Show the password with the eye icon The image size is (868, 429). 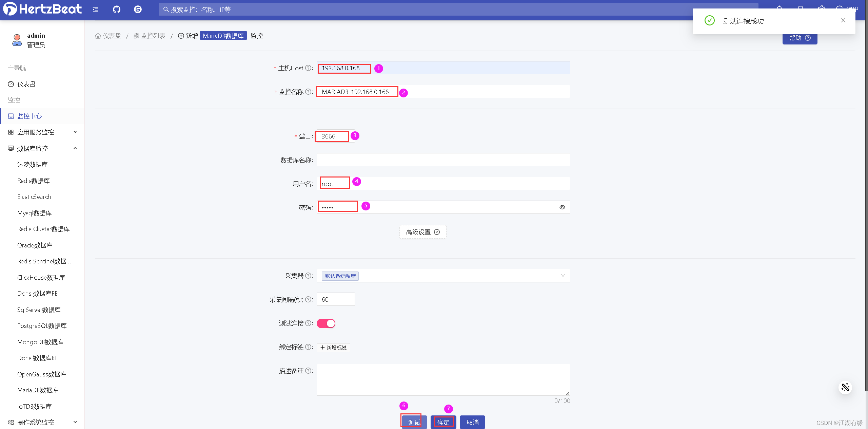click(562, 207)
